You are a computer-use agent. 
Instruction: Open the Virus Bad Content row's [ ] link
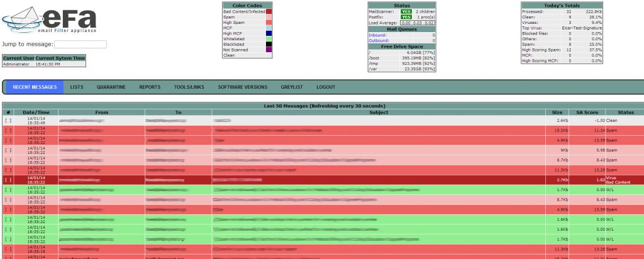pyautogui.click(x=8, y=180)
